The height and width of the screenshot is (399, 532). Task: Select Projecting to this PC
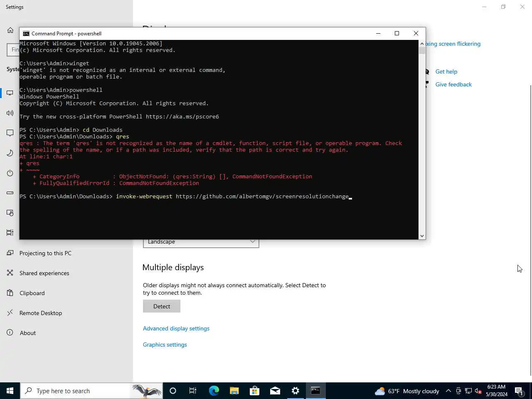(x=45, y=253)
